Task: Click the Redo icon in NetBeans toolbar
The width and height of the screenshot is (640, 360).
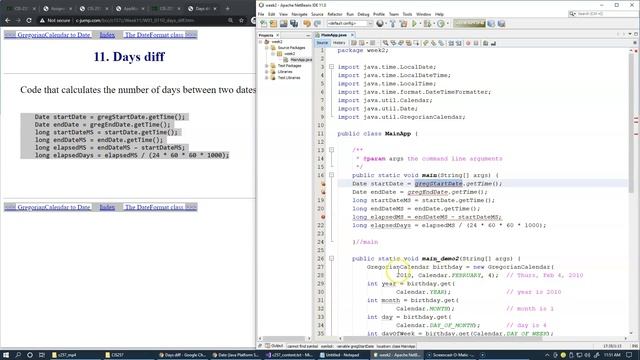Action: coord(317,24)
